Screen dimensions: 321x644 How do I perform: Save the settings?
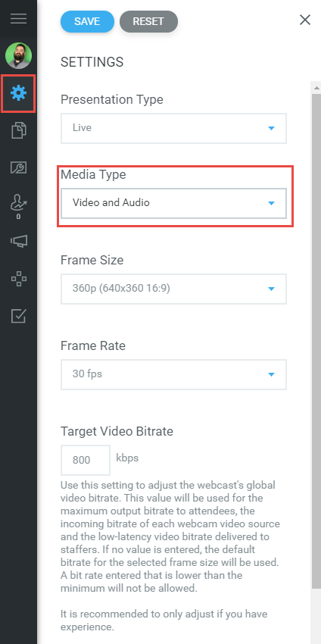[87, 21]
